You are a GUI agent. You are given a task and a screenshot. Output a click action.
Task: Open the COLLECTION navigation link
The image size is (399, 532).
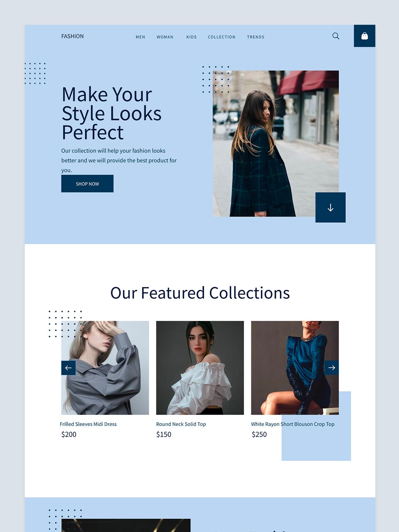[222, 37]
